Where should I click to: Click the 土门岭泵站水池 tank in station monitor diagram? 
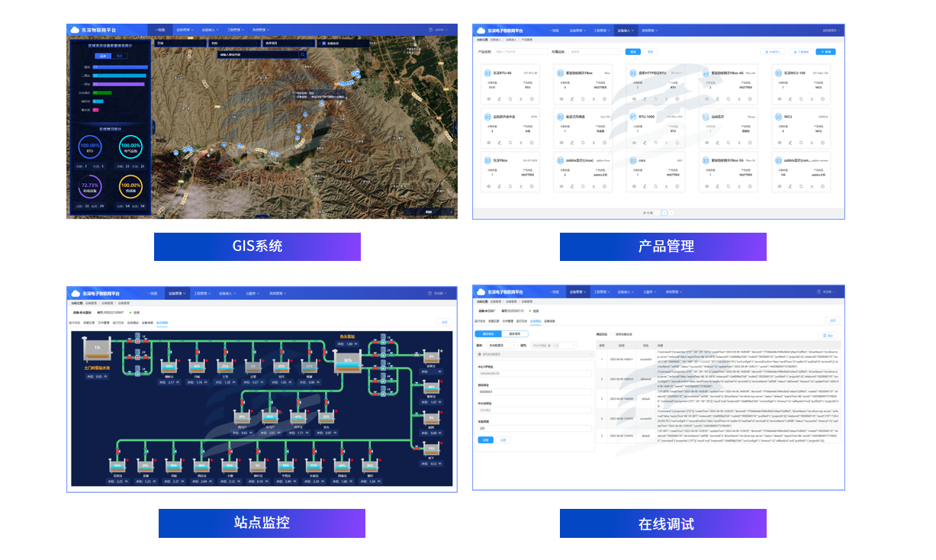point(97,352)
